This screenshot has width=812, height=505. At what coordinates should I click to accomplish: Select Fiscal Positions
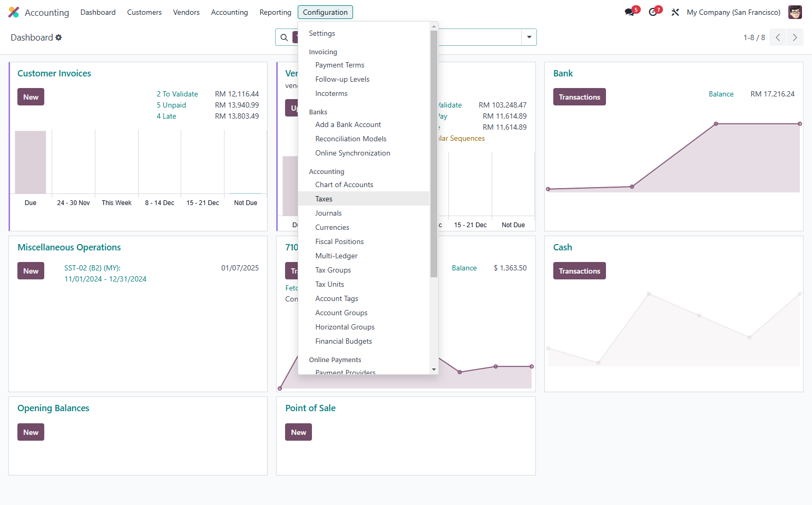point(364,241)
